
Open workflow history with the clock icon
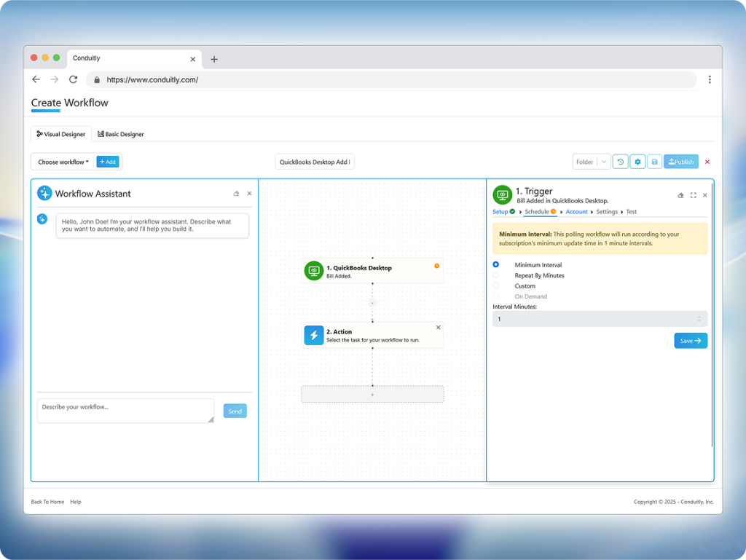coord(620,162)
